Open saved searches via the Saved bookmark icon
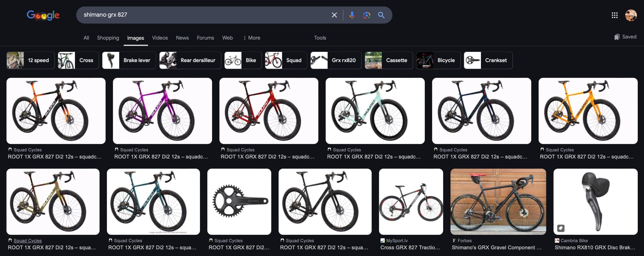 (625, 37)
